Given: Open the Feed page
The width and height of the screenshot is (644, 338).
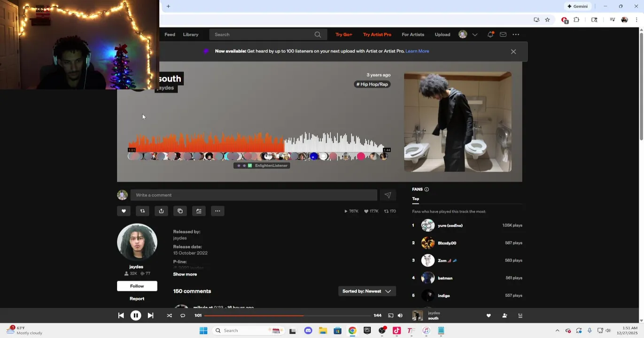Looking at the screenshot, I should tap(170, 34).
